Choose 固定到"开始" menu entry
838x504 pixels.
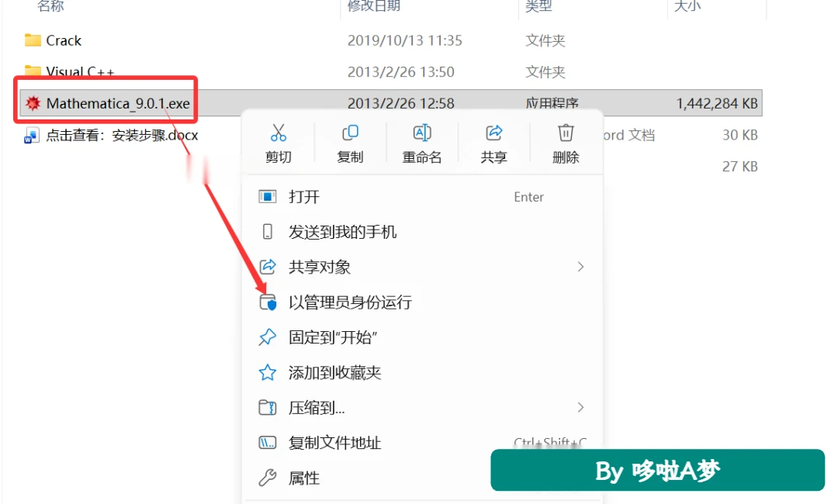coord(422,337)
